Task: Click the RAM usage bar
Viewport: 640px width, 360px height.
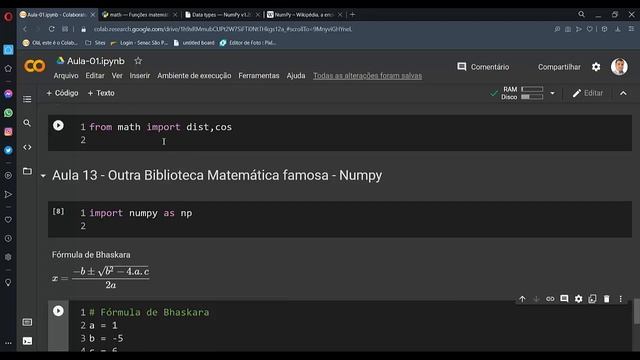Action: pos(532,89)
